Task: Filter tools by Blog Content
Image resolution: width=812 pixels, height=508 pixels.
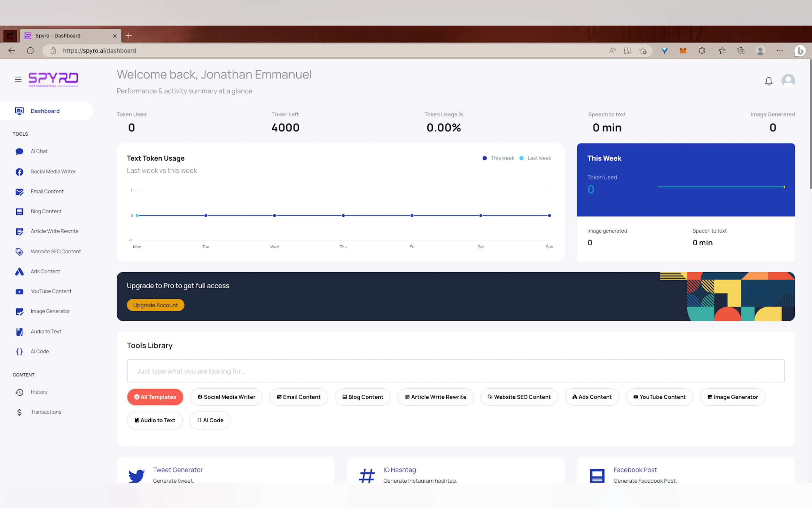Action: (x=362, y=397)
